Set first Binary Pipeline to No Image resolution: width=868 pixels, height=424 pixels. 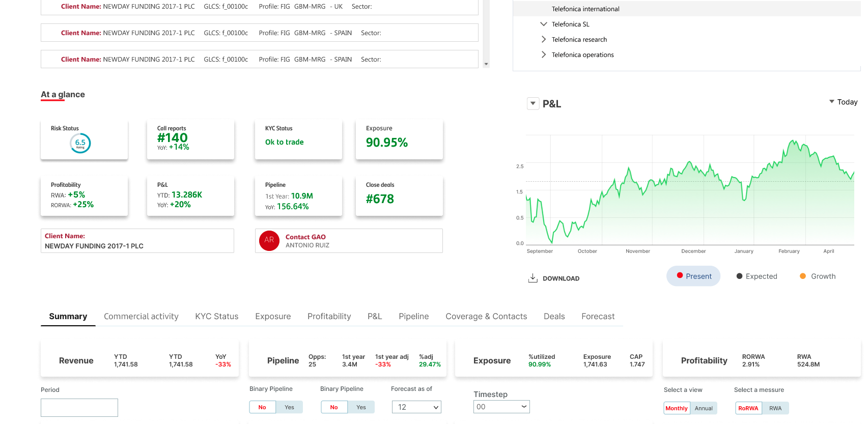pyautogui.click(x=262, y=407)
